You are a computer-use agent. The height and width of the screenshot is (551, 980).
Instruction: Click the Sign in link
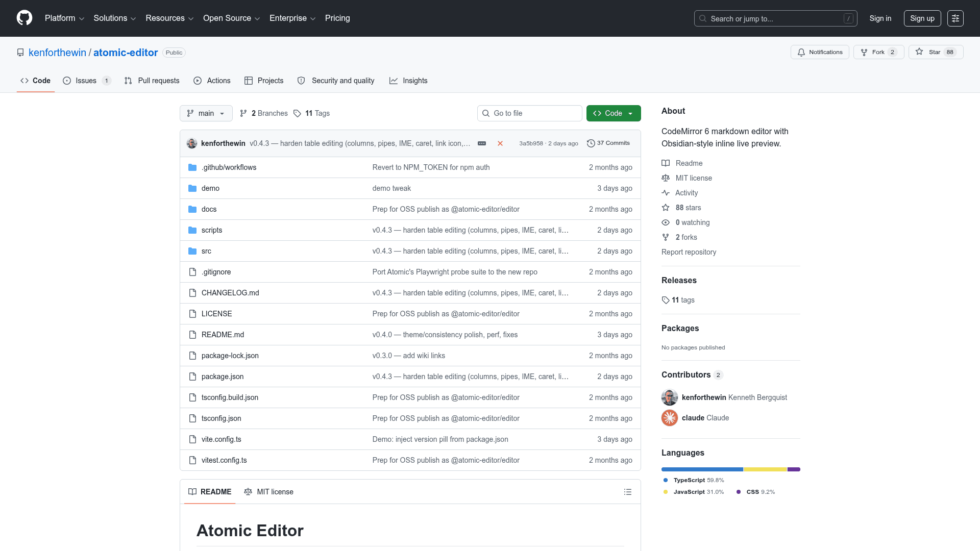880,18
